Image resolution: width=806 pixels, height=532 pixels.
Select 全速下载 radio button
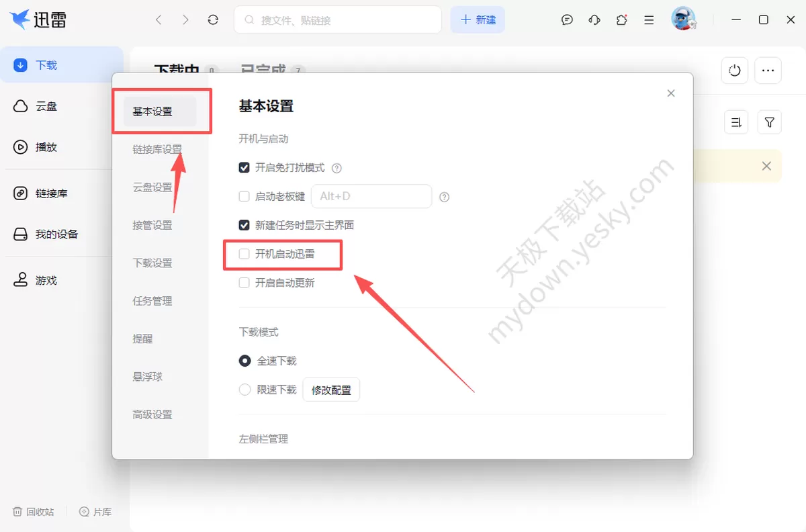pyautogui.click(x=245, y=361)
